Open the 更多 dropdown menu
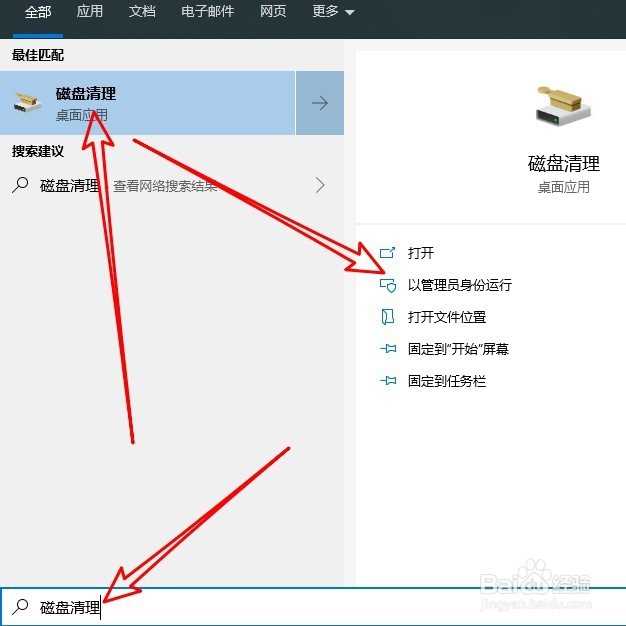Viewport: 626px width, 626px height. (333, 11)
